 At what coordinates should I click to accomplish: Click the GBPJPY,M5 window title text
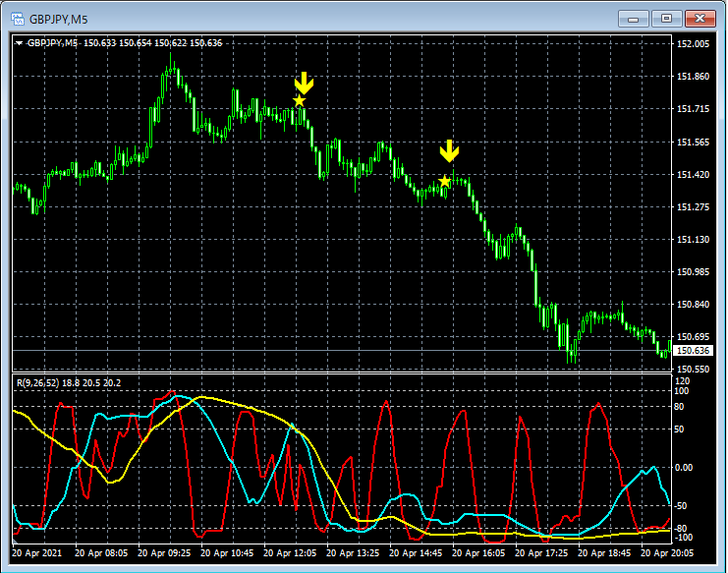[59, 20]
